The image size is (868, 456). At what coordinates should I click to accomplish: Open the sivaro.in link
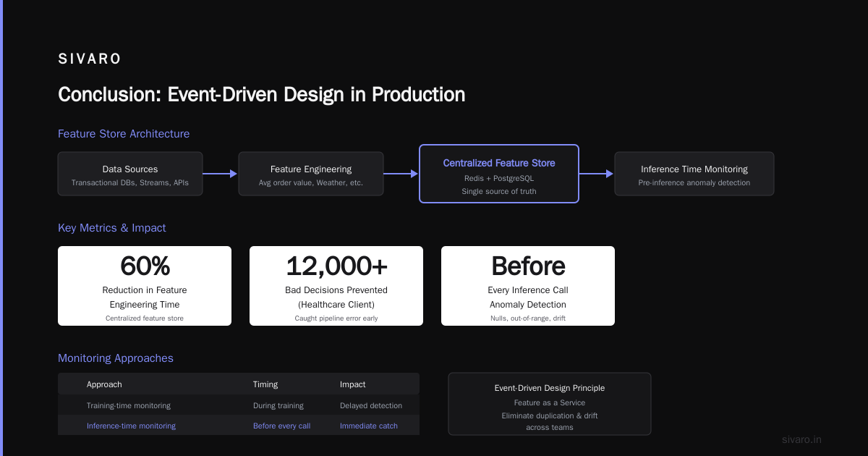click(x=801, y=439)
